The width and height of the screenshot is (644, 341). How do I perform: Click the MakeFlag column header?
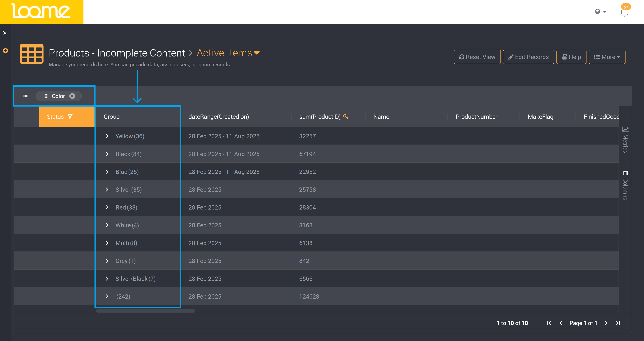540,117
